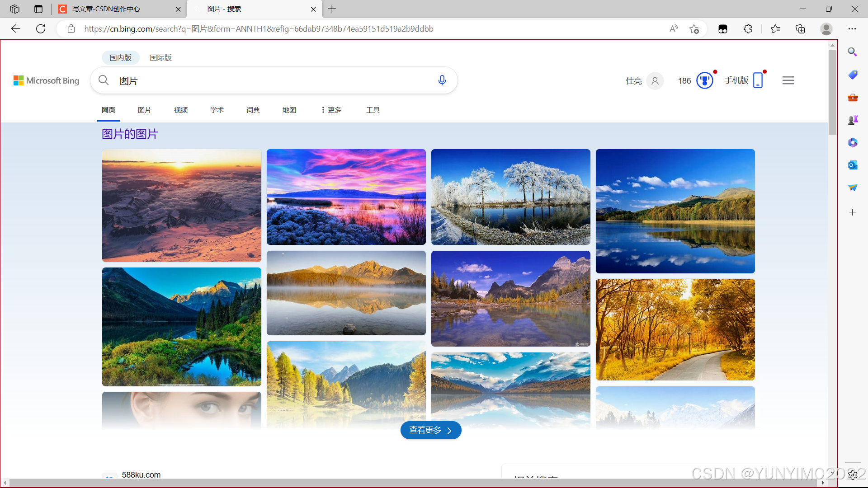Refresh the current page
Screen dimensions: 868x488
coord(41,29)
